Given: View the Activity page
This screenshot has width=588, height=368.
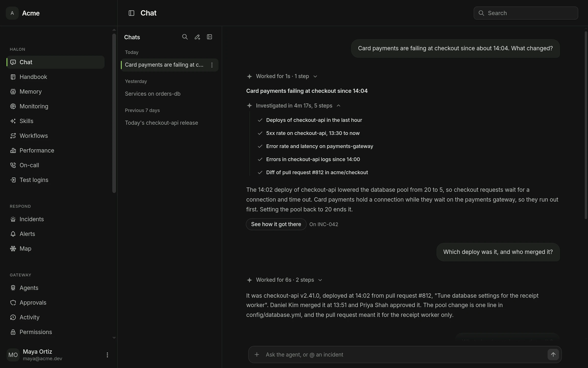Looking at the screenshot, I should (55, 317).
